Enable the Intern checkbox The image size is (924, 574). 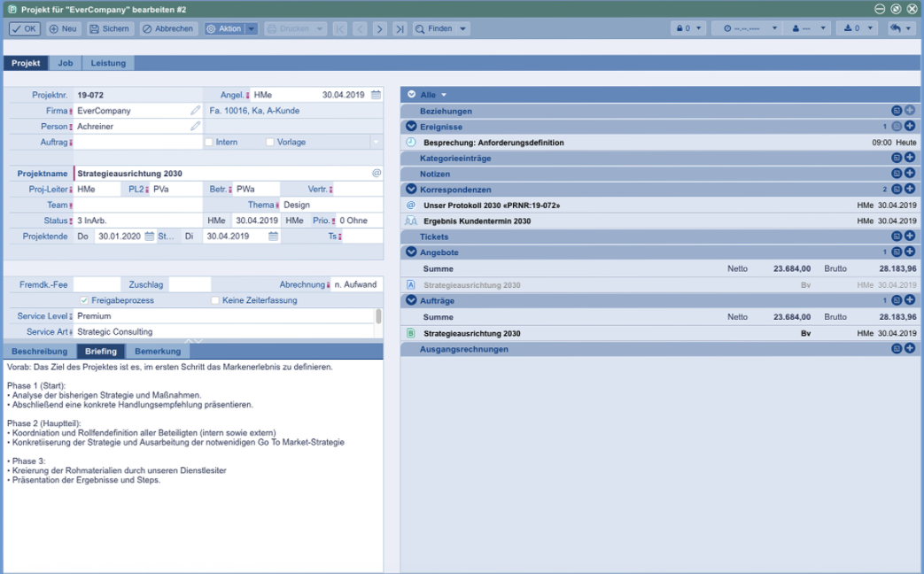click(211, 141)
